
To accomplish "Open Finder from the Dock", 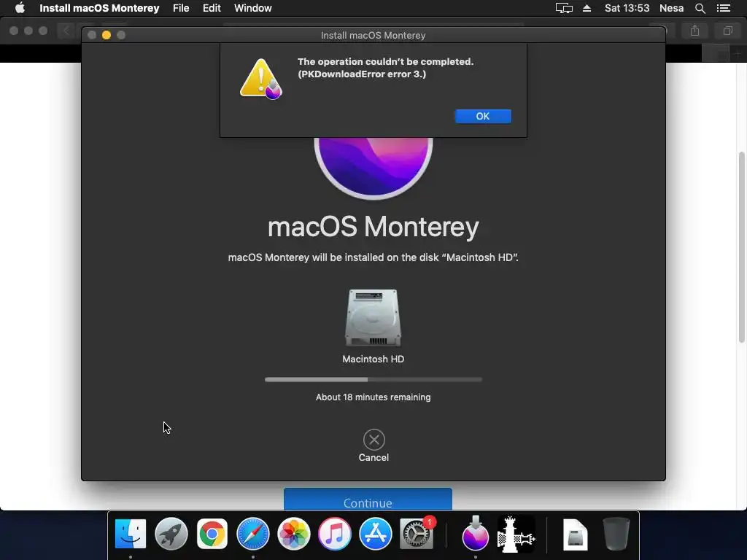I will coord(131,534).
